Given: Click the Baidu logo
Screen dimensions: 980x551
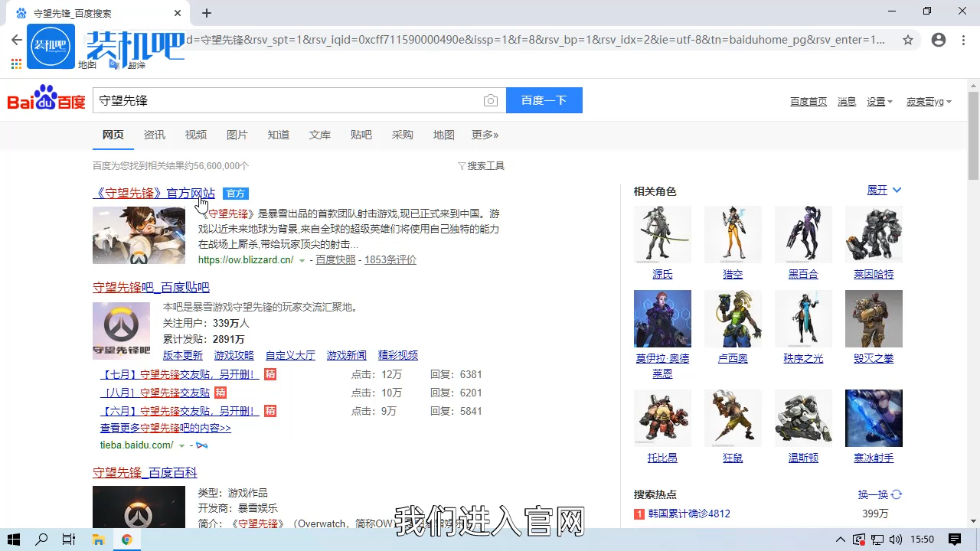Looking at the screenshot, I should coord(46,100).
